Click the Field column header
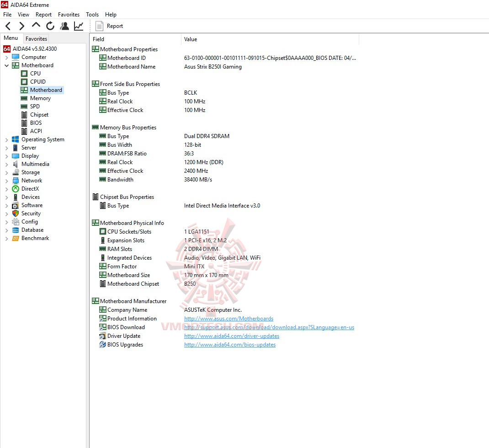 136,39
